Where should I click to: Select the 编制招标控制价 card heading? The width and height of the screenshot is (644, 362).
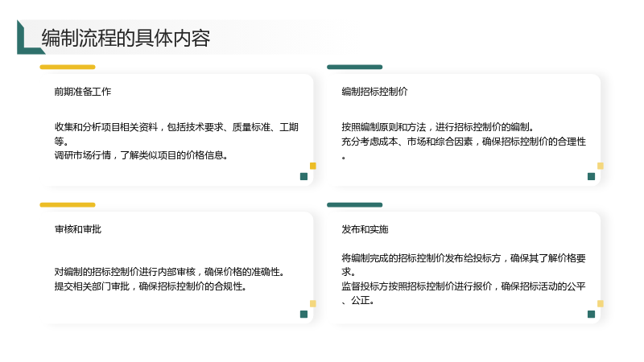[x=374, y=92]
